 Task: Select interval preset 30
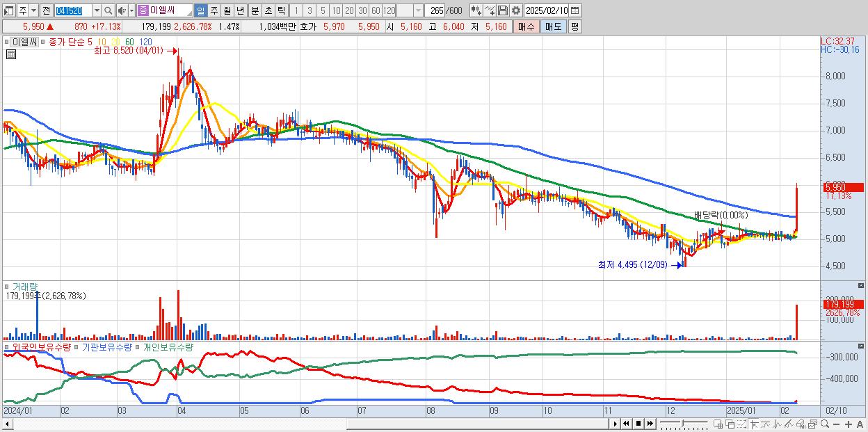[362, 10]
